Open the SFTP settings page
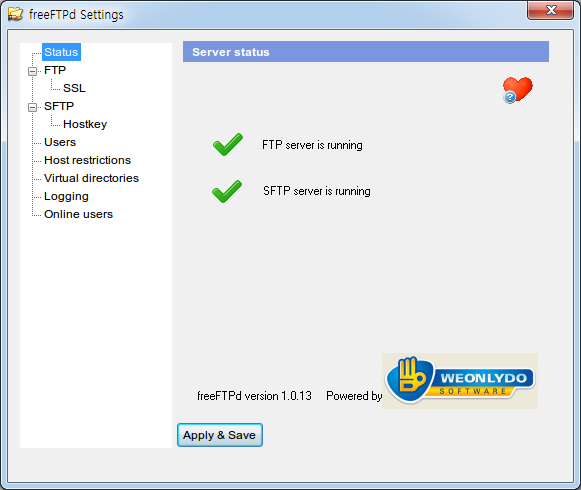Viewport: 581px width, 490px height. point(59,106)
